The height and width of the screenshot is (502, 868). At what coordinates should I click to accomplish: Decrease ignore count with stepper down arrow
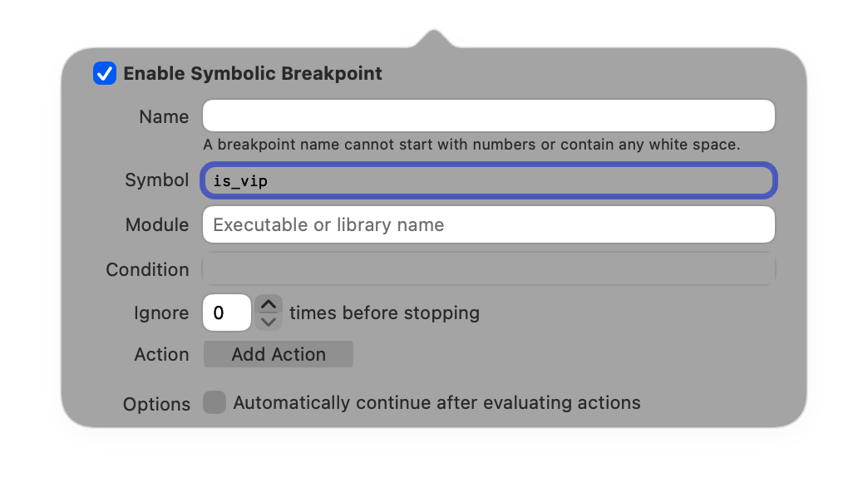(x=269, y=322)
